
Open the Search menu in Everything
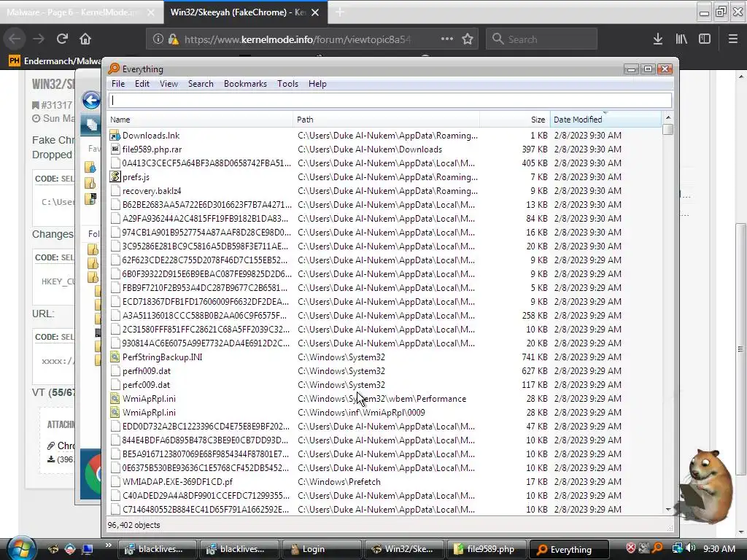click(x=201, y=84)
